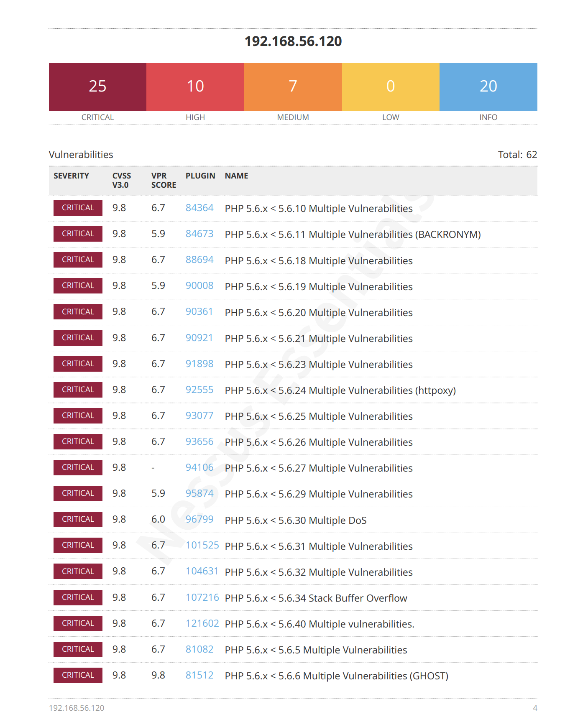Click the PLUGIN column header
The image size is (588, 722).
pyautogui.click(x=200, y=176)
